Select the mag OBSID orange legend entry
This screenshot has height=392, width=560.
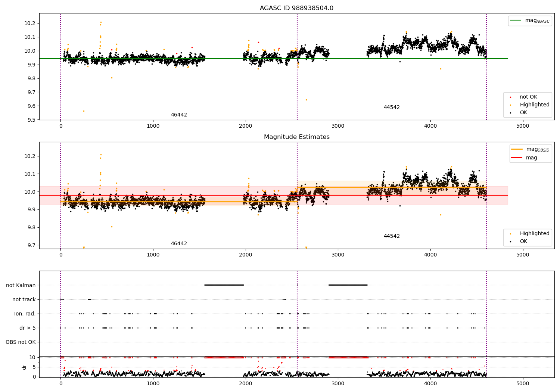(x=531, y=149)
